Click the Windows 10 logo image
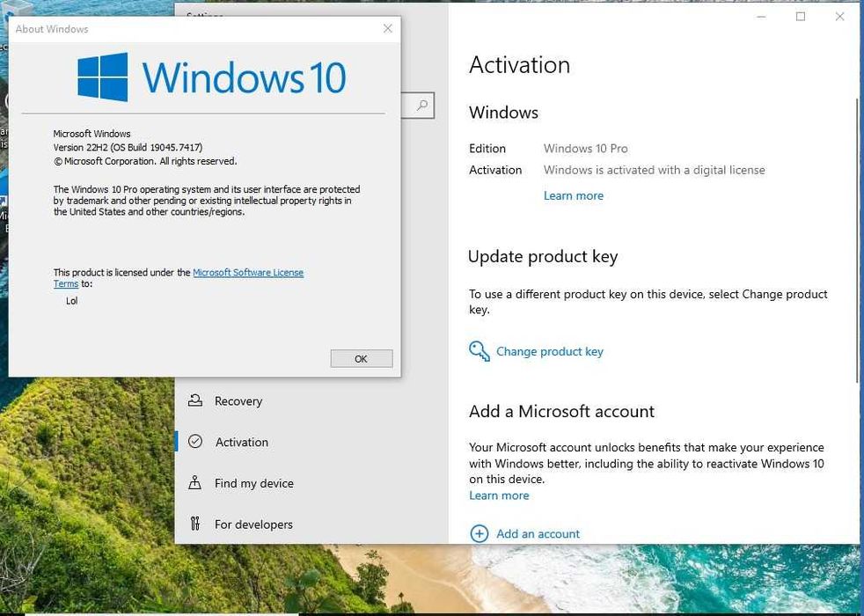The image size is (864, 616). tap(211, 77)
